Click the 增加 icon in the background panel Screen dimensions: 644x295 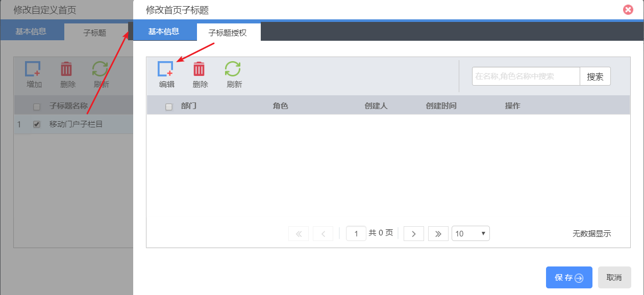pos(33,70)
